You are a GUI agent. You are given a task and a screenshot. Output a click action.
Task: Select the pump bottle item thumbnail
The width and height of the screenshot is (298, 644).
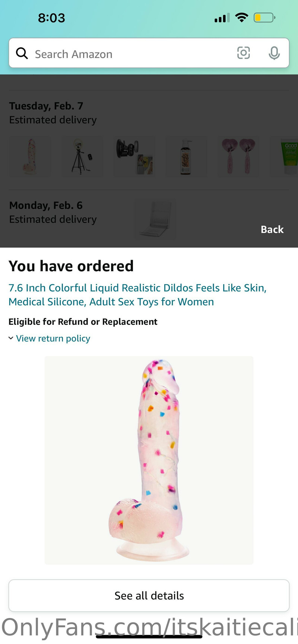pos(186,157)
